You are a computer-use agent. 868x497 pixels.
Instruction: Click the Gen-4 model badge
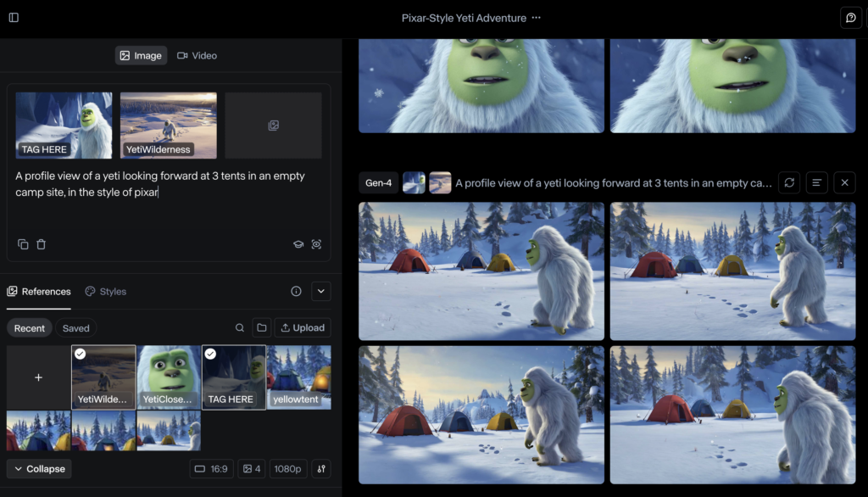click(x=379, y=183)
